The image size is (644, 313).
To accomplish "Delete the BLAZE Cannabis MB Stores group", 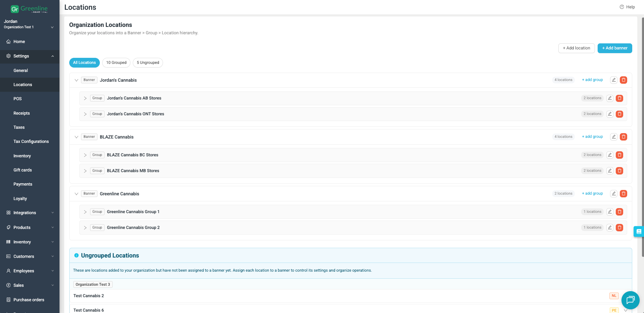I will [619, 171].
